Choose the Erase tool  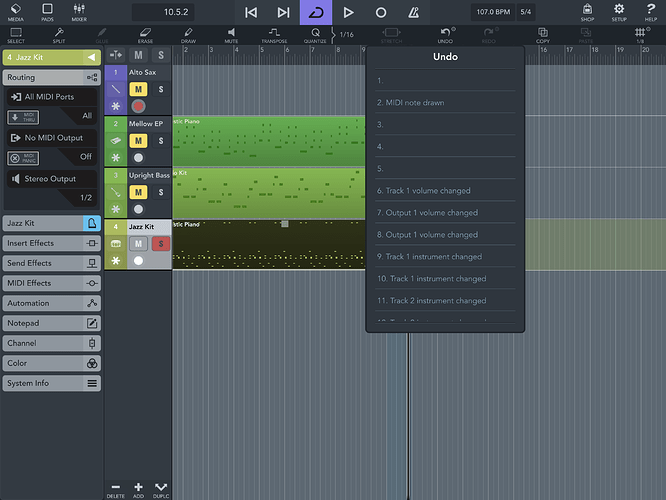click(145, 35)
